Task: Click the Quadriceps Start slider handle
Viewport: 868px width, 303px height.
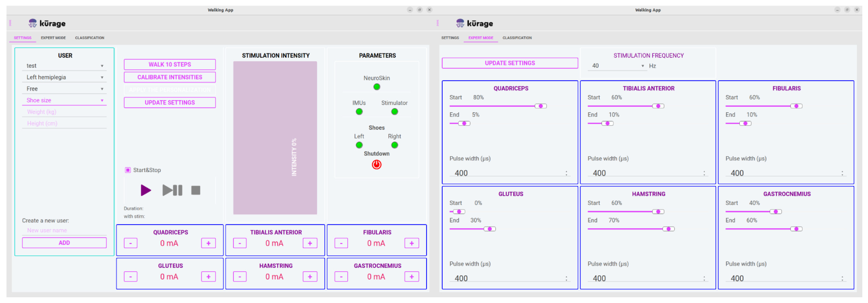Action: click(540, 106)
